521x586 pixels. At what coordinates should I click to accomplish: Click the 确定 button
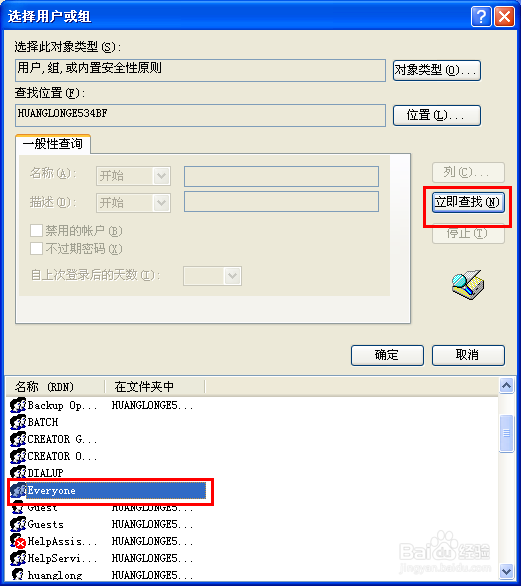[x=387, y=355]
